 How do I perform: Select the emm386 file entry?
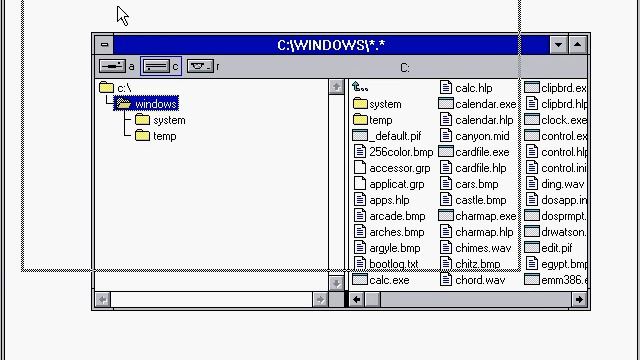(556, 280)
